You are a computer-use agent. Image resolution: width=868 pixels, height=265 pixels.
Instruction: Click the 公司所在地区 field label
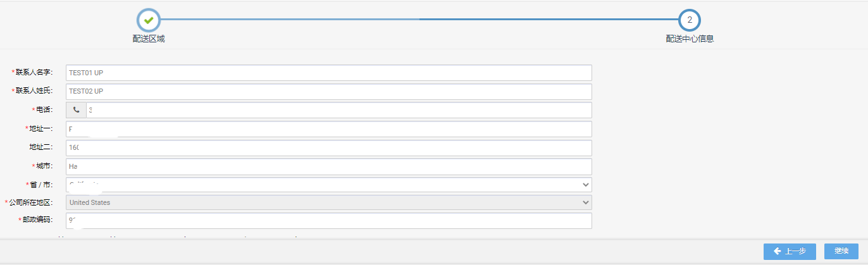click(x=33, y=202)
